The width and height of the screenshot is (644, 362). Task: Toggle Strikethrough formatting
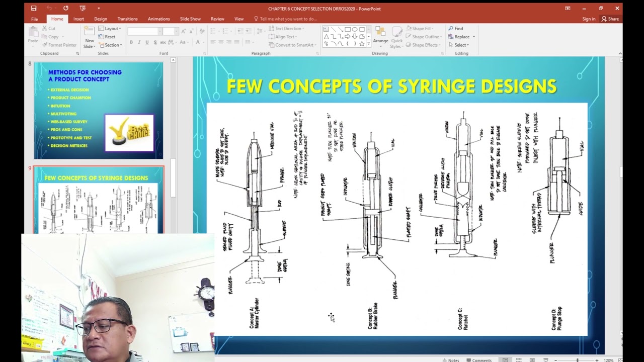point(163,42)
